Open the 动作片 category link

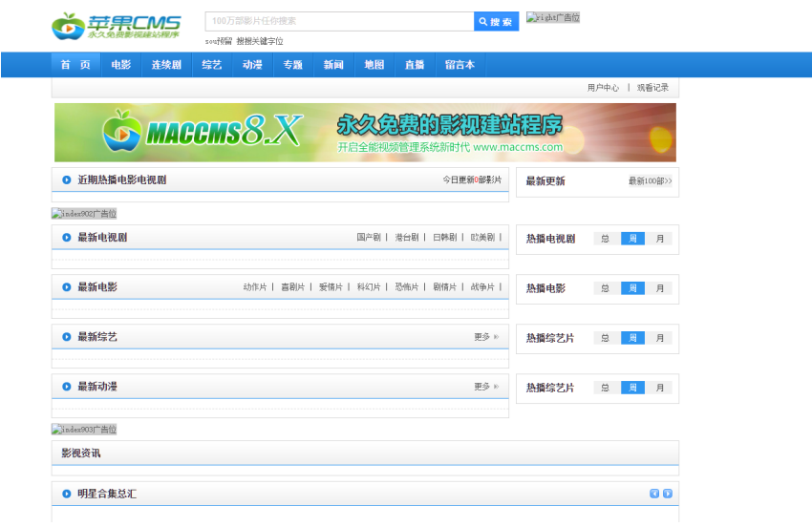coord(255,286)
